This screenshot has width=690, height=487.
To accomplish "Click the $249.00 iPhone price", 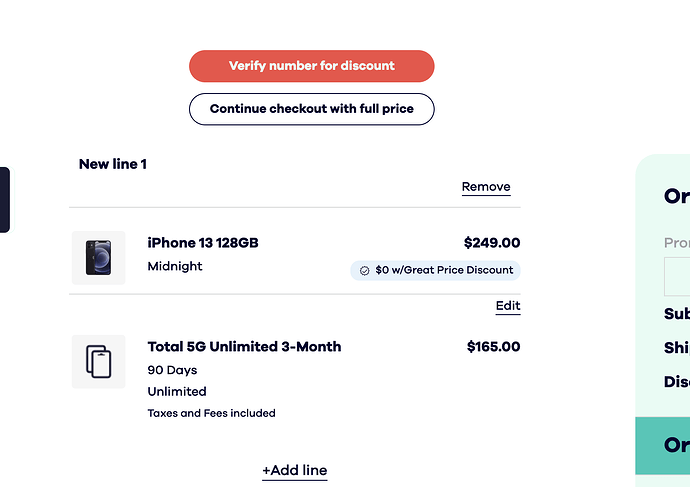I will pos(492,243).
